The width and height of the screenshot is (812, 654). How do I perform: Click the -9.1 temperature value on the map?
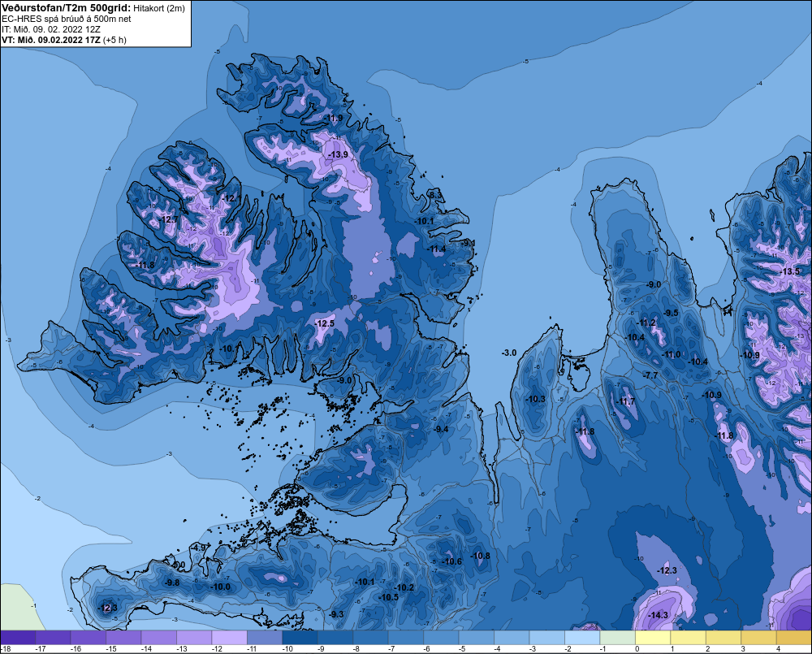469,243
